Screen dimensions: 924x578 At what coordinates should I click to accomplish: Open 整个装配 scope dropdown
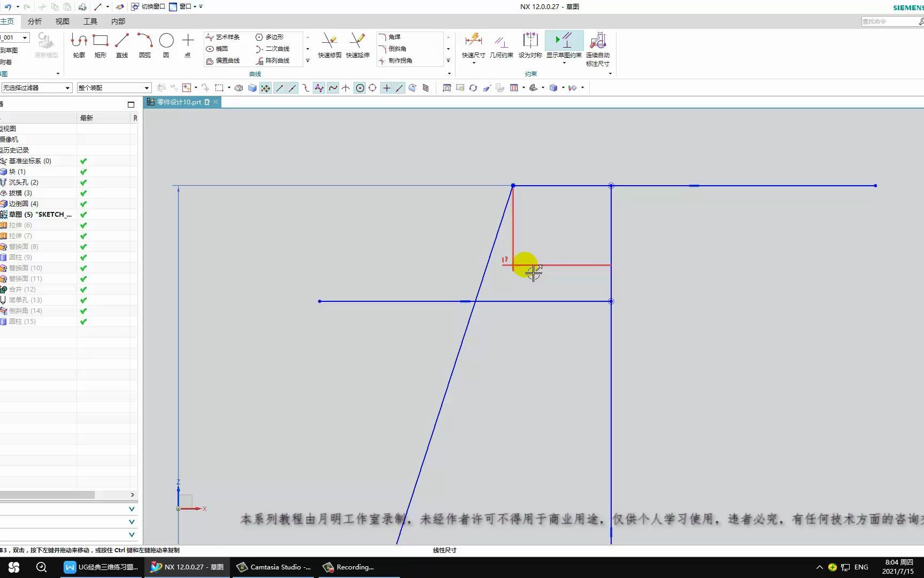(x=114, y=88)
